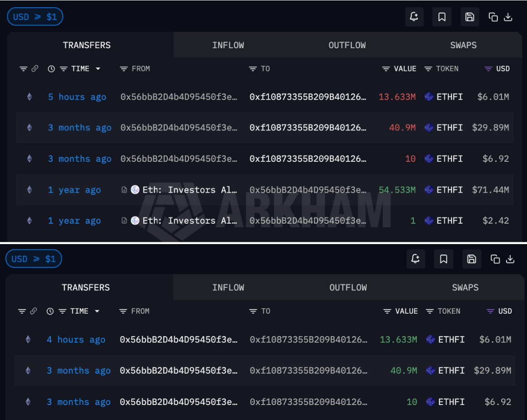This screenshot has height=420, width=527.
Task: Click the $6.01M USD cell in bottom panel
Action: pos(495,339)
